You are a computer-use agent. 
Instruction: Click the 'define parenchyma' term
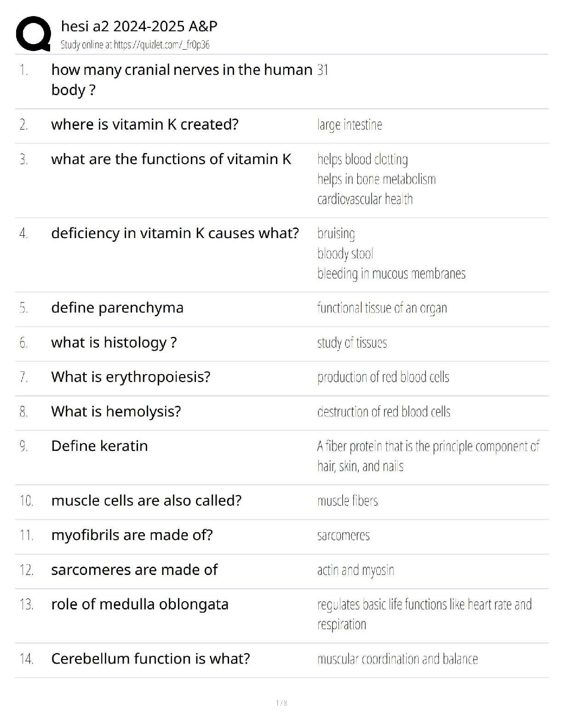[x=117, y=308]
